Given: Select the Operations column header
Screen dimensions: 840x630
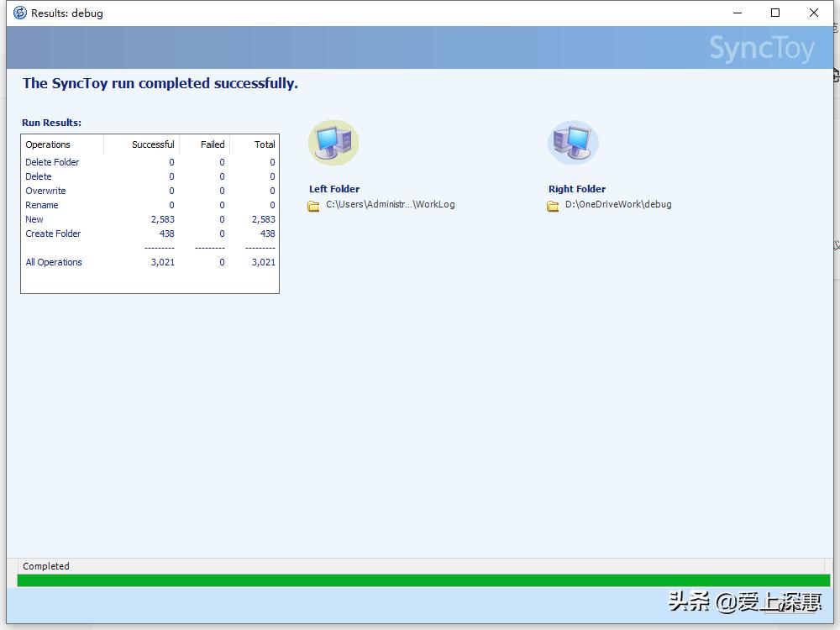Looking at the screenshot, I should coord(62,144).
